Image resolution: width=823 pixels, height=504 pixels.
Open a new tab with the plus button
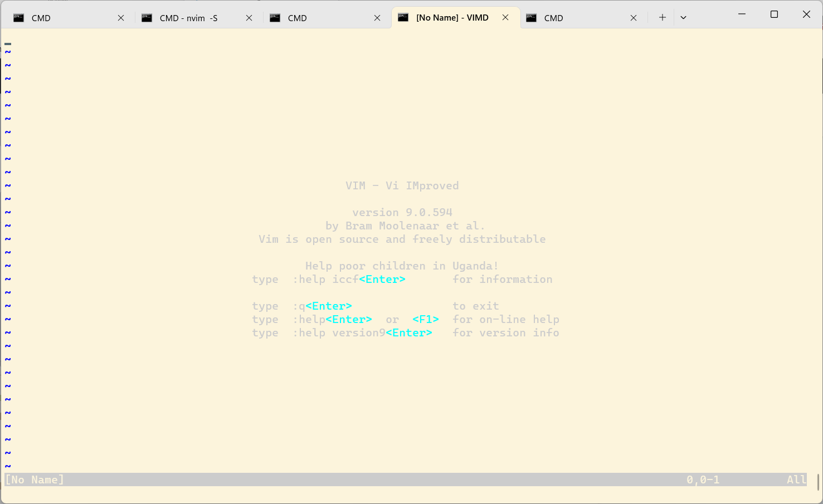(x=661, y=17)
